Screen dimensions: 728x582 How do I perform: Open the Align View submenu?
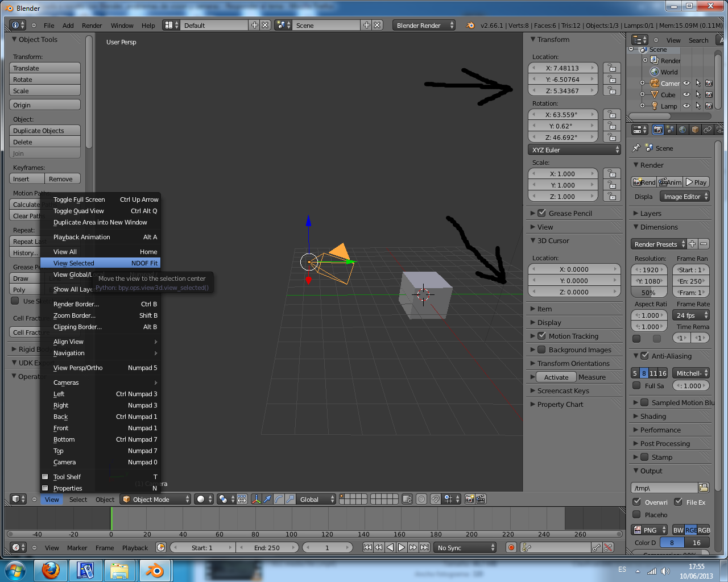point(100,342)
